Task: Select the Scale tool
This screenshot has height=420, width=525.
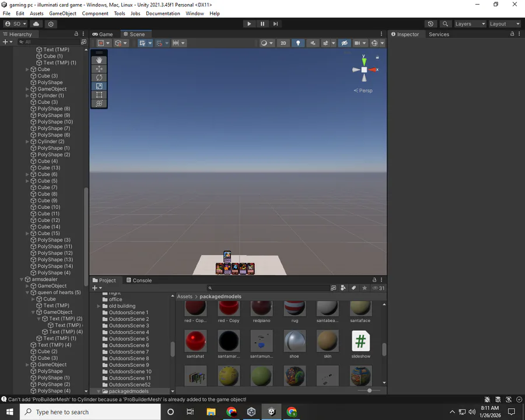Action: (99, 86)
